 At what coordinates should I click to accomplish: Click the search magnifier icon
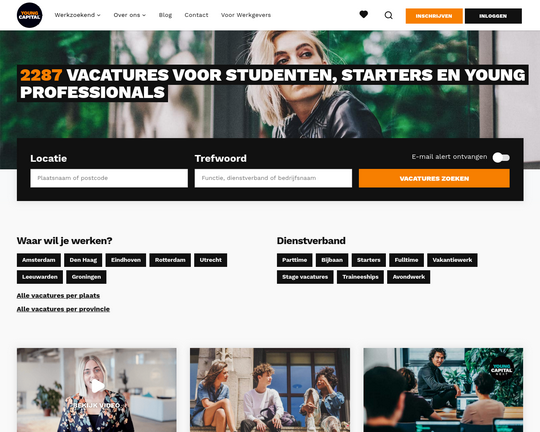388,15
